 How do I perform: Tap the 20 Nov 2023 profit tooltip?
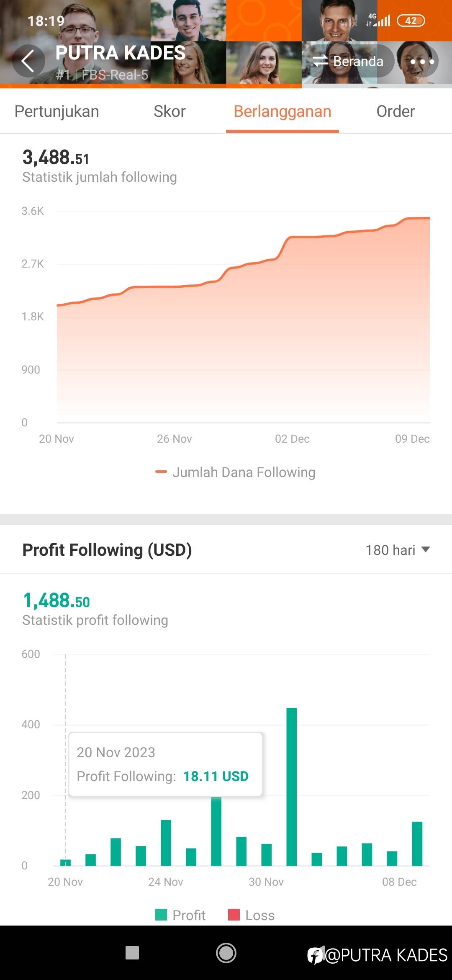[x=165, y=764]
